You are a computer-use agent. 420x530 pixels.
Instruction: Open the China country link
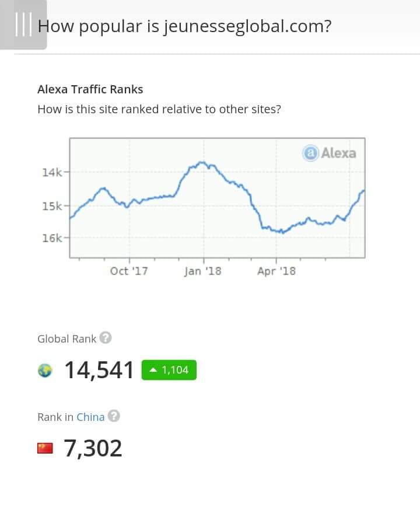click(x=90, y=417)
